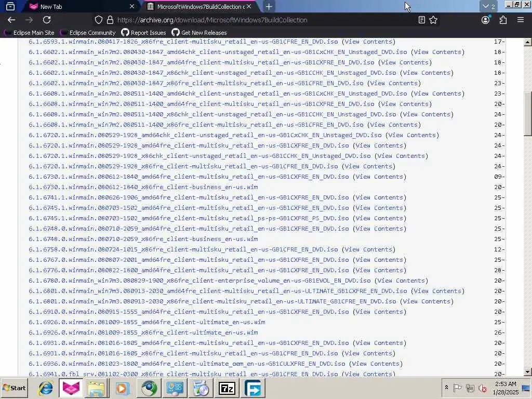Click the scrollbar down arrow
This screenshot has width=532, height=399.
[527, 372]
